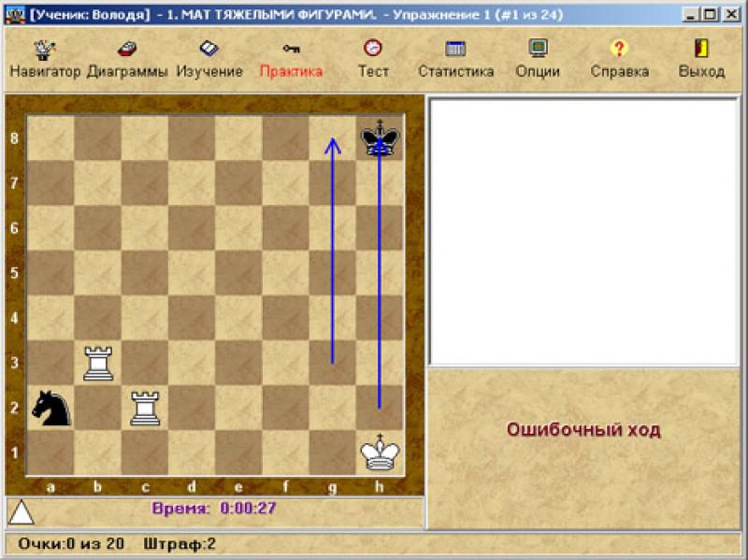Click inside the white move notation panel
Image resolution: width=748 pixels, height=560 pixels.
583,232
